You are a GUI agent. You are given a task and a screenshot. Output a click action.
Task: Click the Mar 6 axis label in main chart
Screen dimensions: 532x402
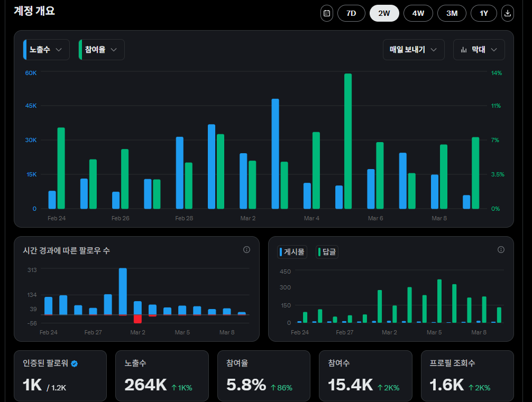point(375,218)
